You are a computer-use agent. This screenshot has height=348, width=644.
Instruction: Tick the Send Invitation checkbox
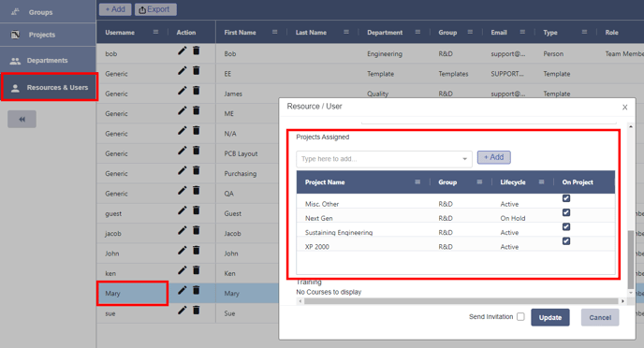[520, 317]
